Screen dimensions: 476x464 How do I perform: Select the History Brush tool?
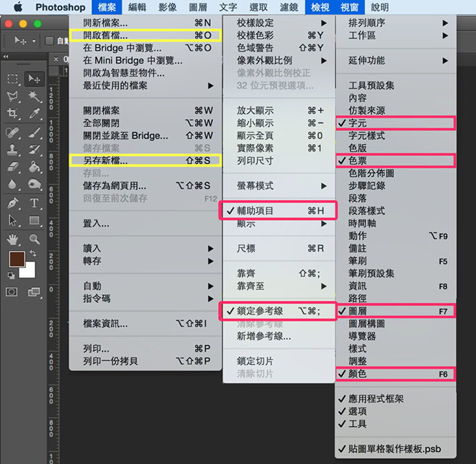click(x=34, y=149)
